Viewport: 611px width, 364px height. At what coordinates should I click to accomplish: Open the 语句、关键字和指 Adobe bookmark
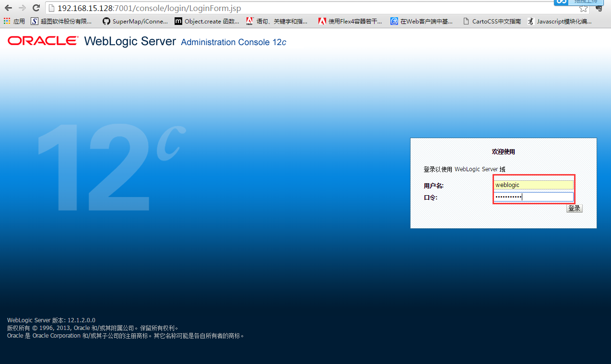[x=277, y=21]
